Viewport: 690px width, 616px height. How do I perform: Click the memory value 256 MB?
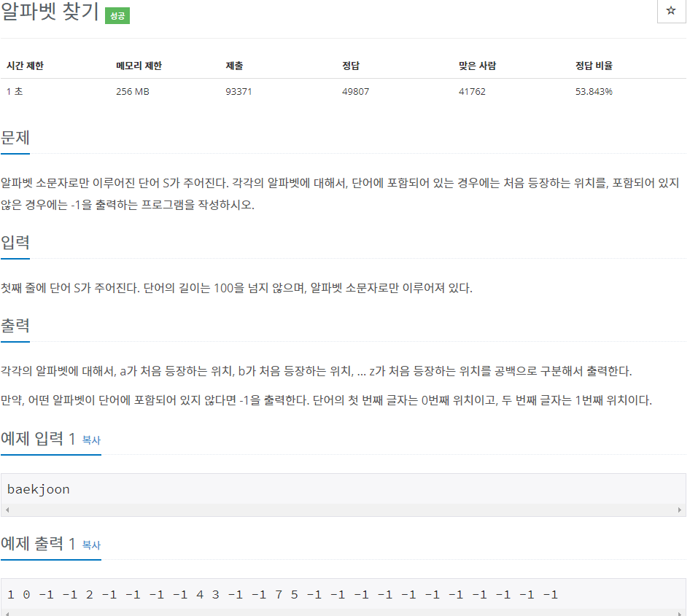(133, 91)
